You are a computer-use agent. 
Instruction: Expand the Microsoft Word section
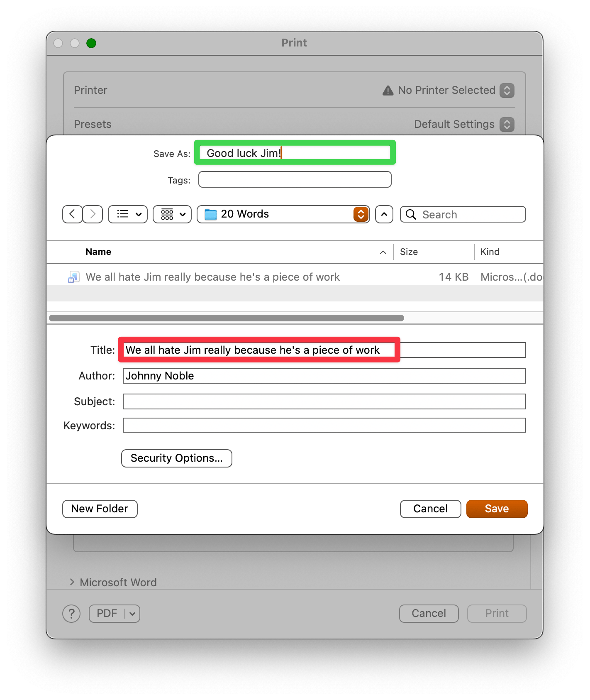click(x=72, y=582)
